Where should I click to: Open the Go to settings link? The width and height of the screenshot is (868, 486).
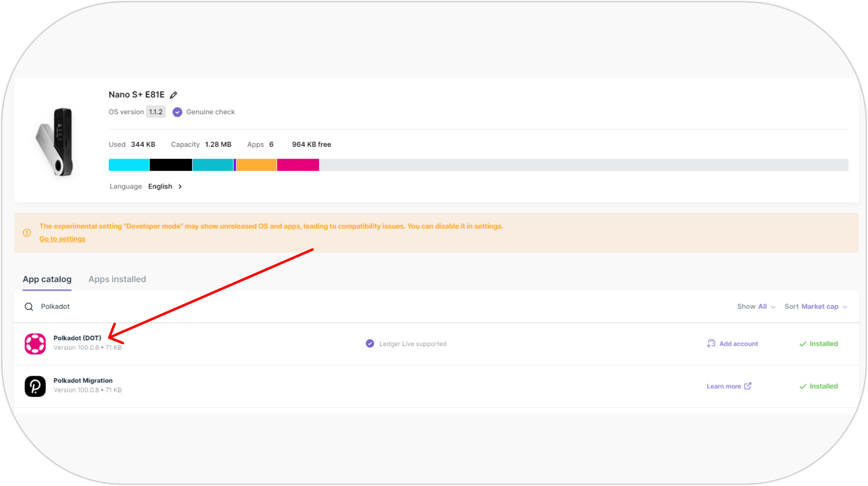point(62,239)
